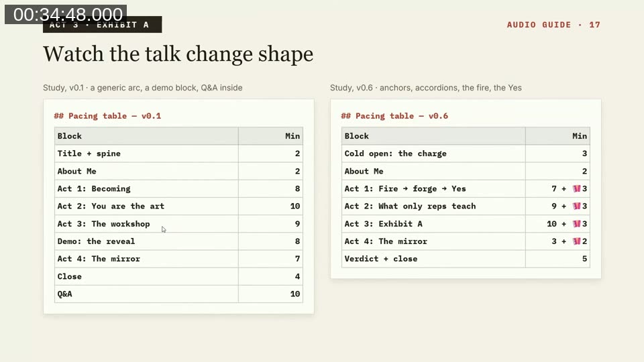Click 'Act 4: The mirror' in v0.6 table
644x362 pixels.
[386, 241]
